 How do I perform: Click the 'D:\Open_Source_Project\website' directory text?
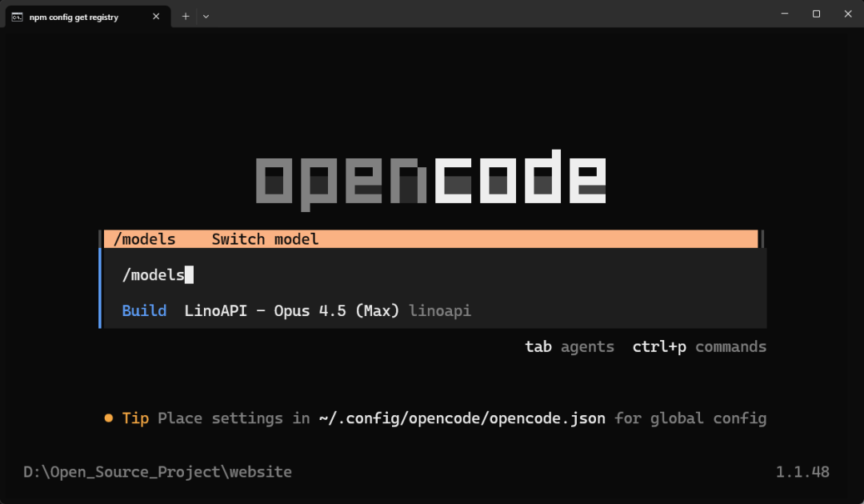[158, 471]
